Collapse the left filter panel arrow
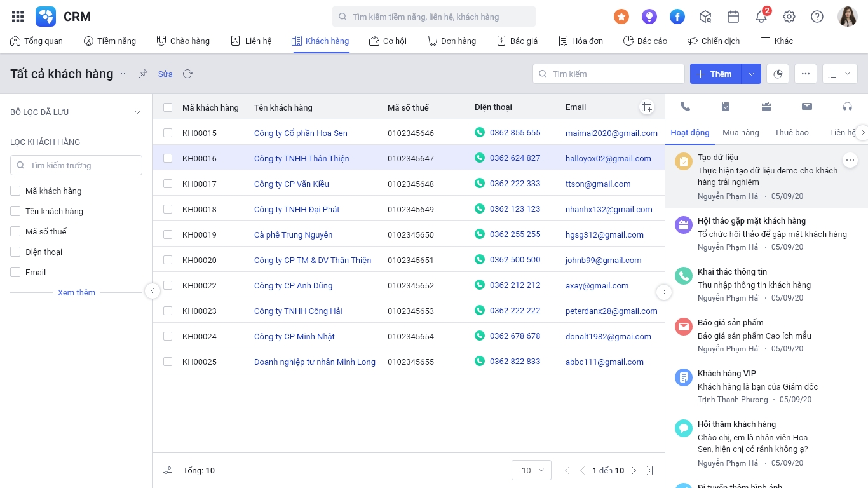The image size is (868, 488). tap(152, 292)
